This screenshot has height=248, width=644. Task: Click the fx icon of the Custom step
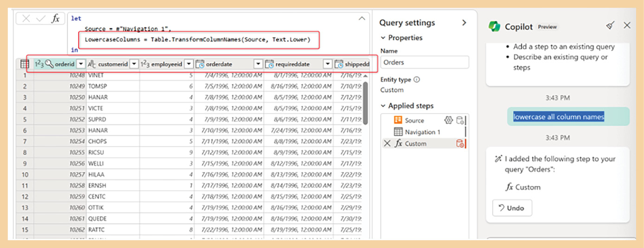(x=398, y=144)
